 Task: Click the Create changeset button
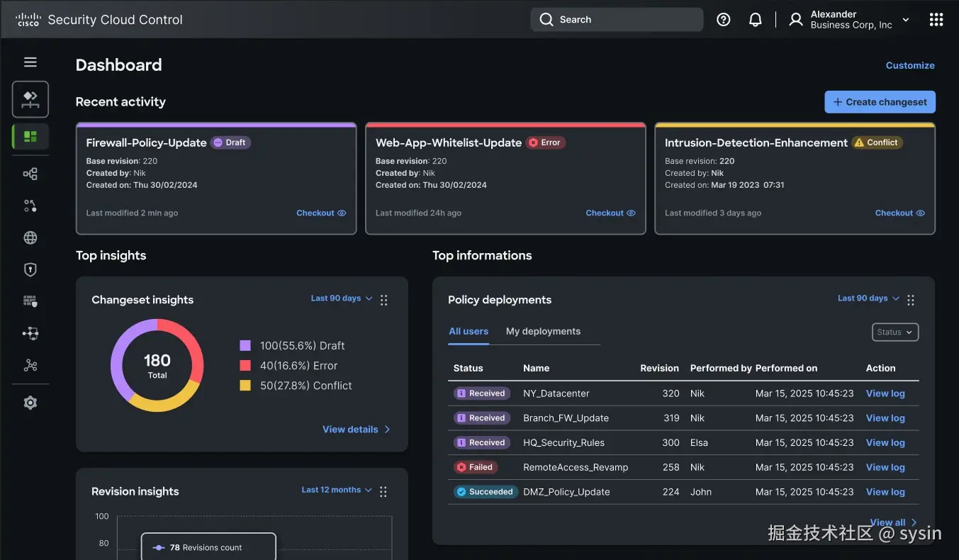point(880,101)
